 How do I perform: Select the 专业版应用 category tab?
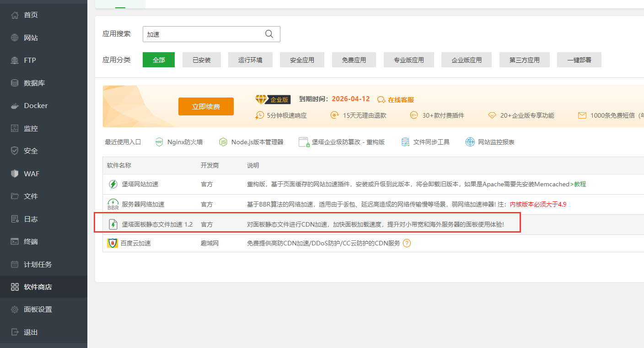click(x=408, y=60)
